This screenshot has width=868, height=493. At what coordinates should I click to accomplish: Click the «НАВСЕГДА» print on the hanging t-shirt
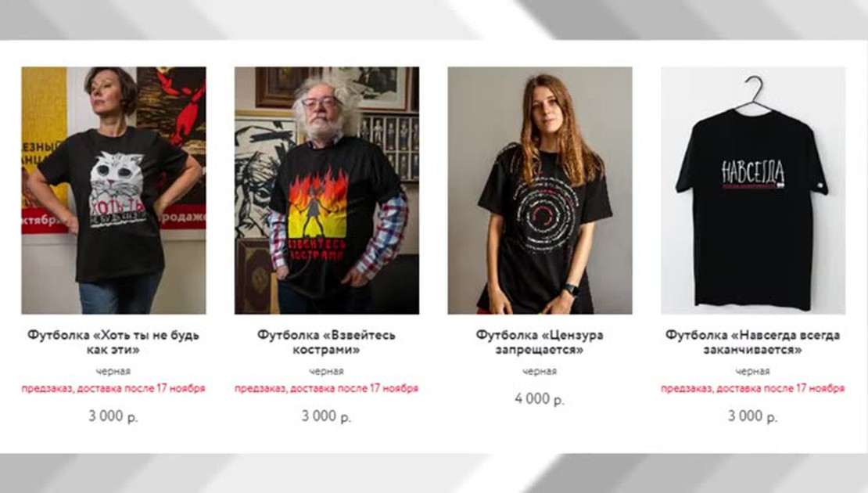click(753, 172)
